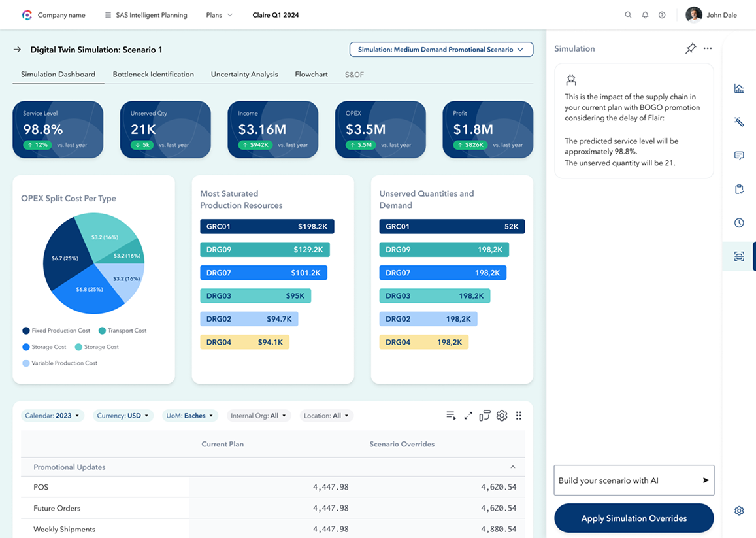Click the Profit $1.8M card
Screen dimensions: 756x538
[x=488, y=129]
